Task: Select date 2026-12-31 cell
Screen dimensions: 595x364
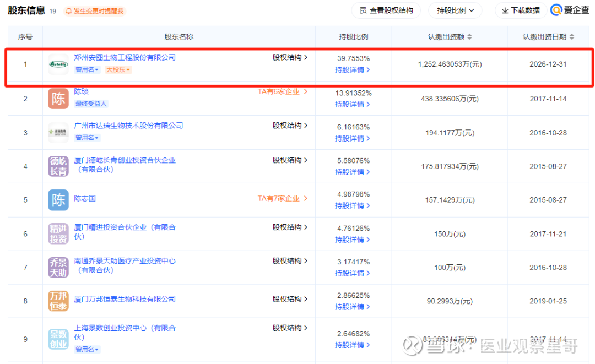Action: click(x=548, y=64)
